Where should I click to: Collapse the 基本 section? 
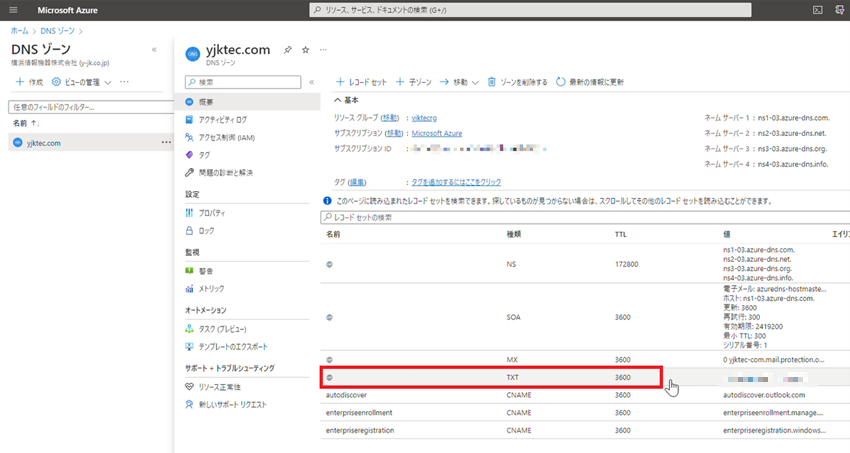click(x=346, y=100)
